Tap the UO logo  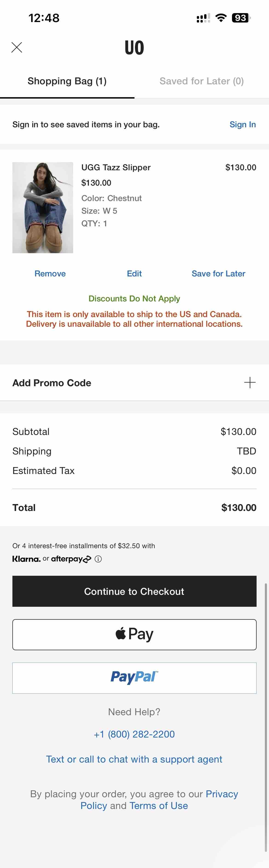(x=134, y=48)
